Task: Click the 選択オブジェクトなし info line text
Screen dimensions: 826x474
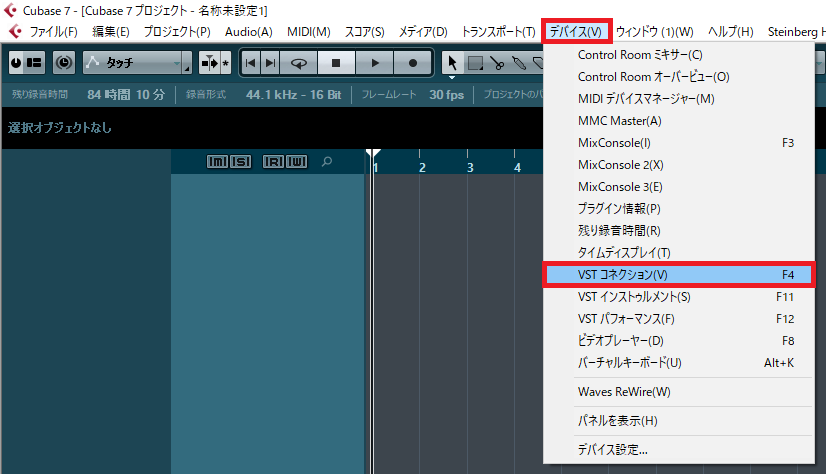Action: click(x=60, y=128)
